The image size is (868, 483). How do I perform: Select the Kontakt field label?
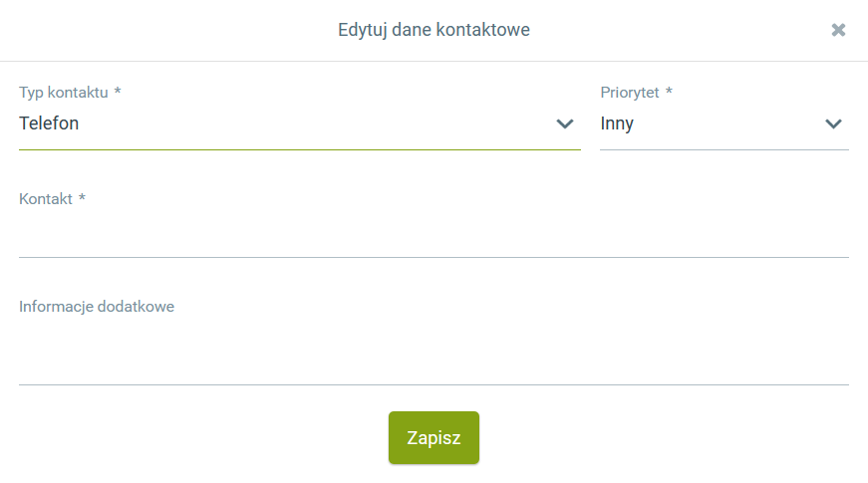point(46,199)
